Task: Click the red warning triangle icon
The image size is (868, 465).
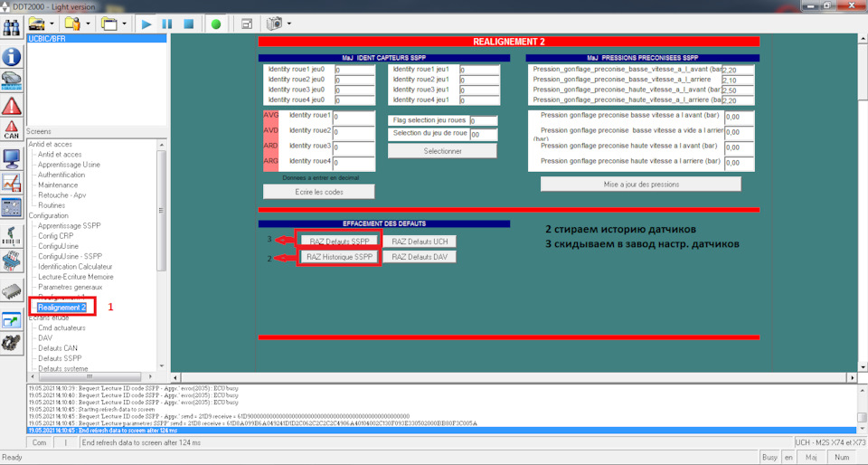Action: click(12, 105)
